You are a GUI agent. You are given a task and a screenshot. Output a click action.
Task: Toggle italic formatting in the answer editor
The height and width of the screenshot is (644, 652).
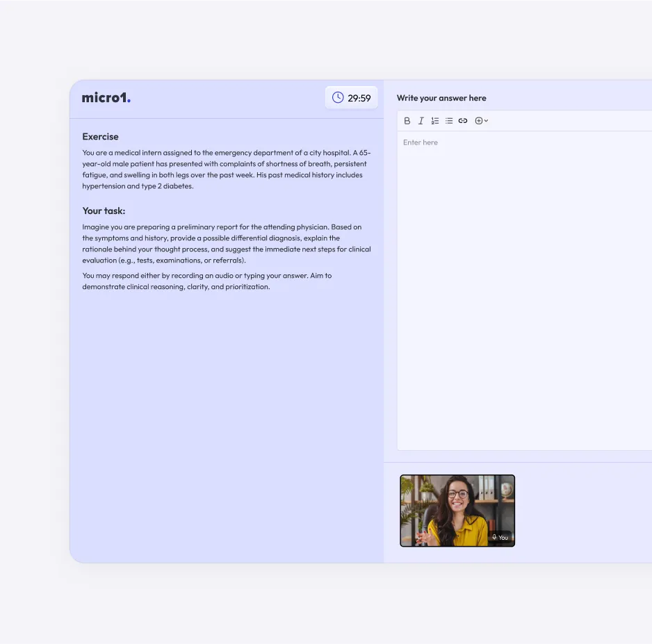point(421,121)
